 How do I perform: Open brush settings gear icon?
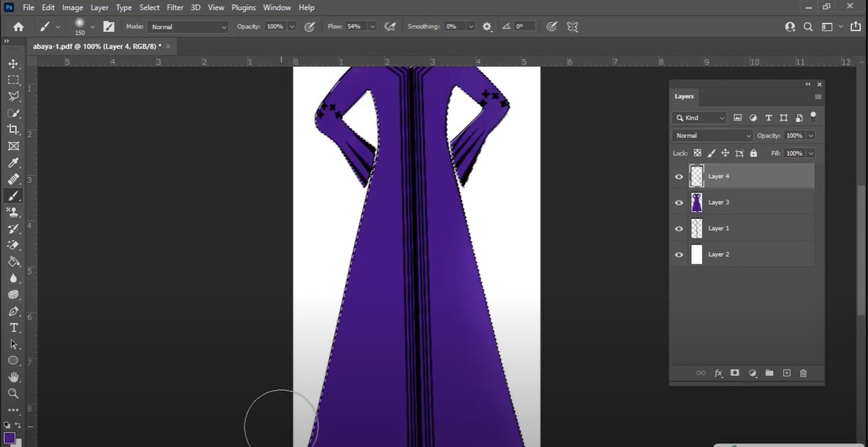[x=487, y=27]
